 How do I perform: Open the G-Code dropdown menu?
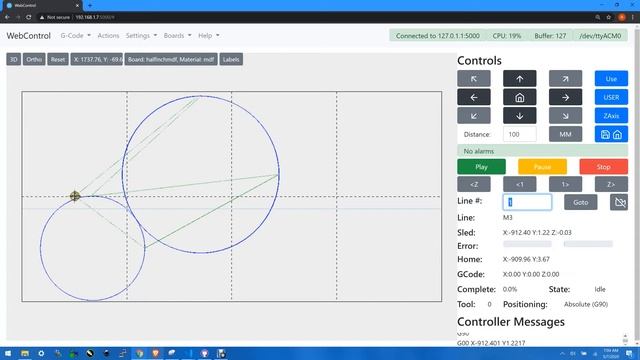(x=76, y=36)
